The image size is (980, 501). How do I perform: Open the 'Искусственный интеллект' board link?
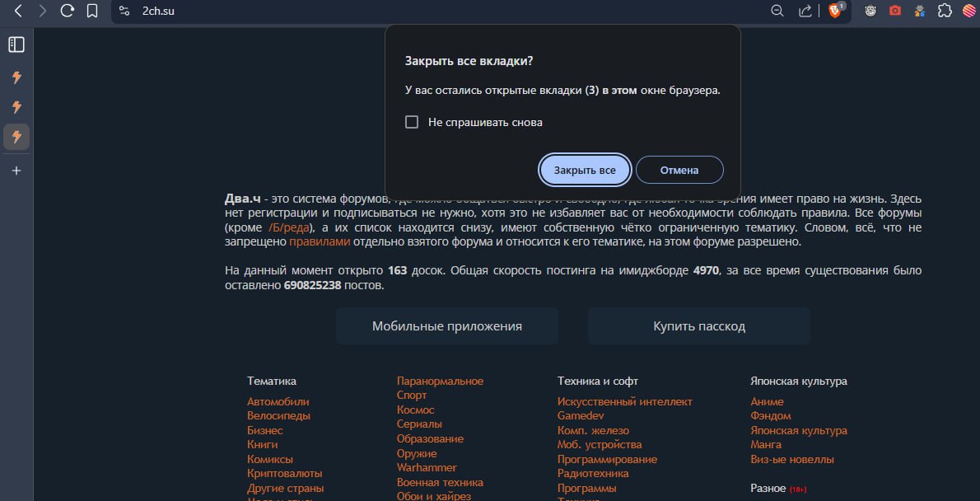625,401
